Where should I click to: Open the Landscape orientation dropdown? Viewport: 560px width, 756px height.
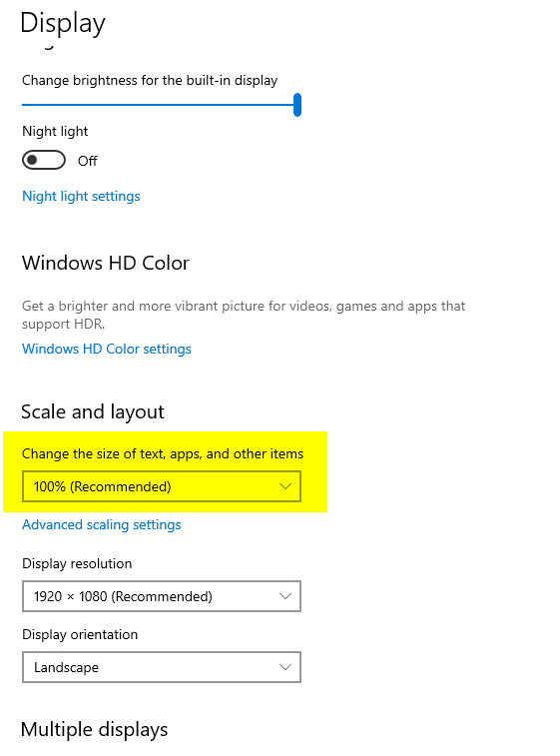click(x=162, y=667)
